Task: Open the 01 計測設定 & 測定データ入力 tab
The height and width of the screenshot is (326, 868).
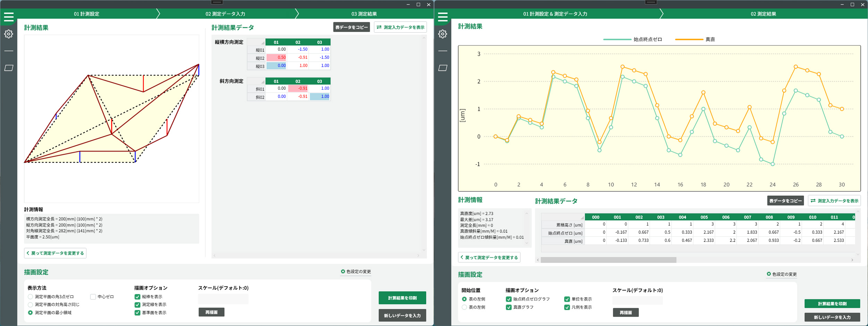Action: (x=555, y=14)
